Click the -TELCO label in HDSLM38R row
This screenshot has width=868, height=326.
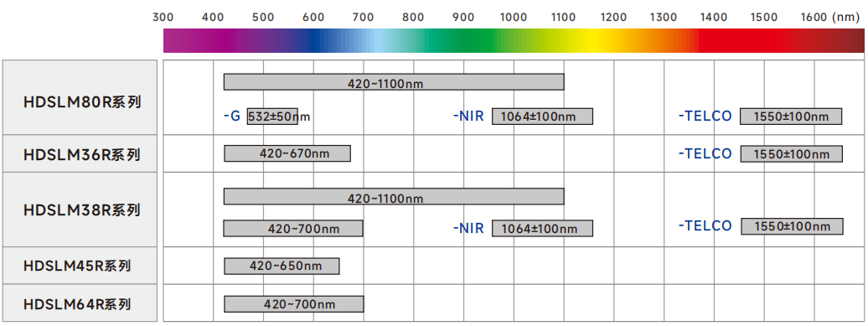(705, 225)
